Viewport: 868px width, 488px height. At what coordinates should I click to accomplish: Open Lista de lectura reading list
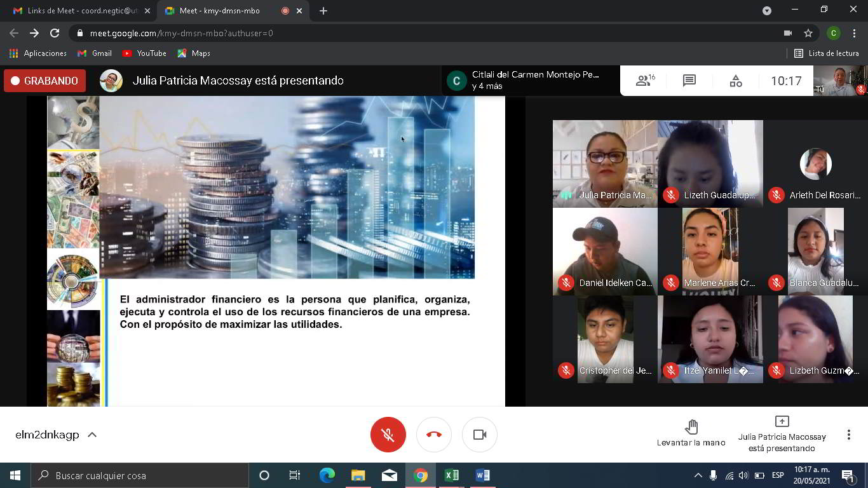pos(827,53)
